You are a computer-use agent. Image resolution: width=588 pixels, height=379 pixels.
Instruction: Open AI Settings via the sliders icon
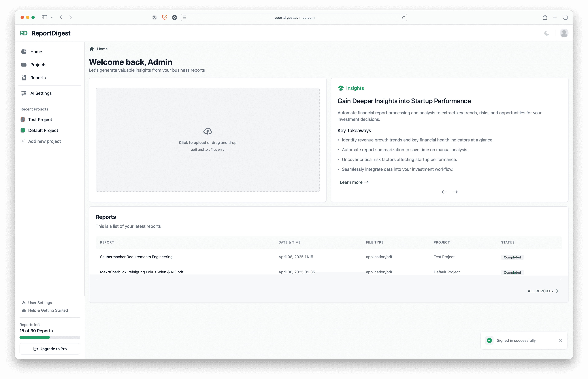24,93
